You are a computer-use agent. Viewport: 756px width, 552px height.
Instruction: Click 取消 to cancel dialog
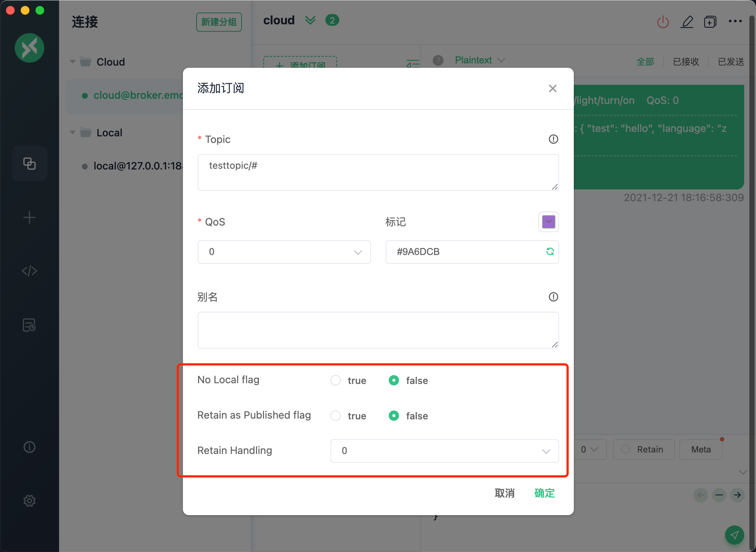[506, 493]
